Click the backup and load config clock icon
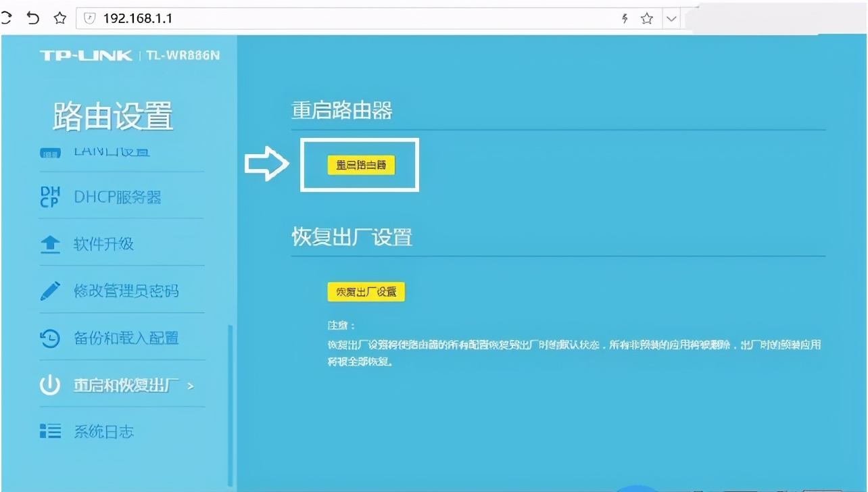 pyautogui.click(x=50, y=339)
